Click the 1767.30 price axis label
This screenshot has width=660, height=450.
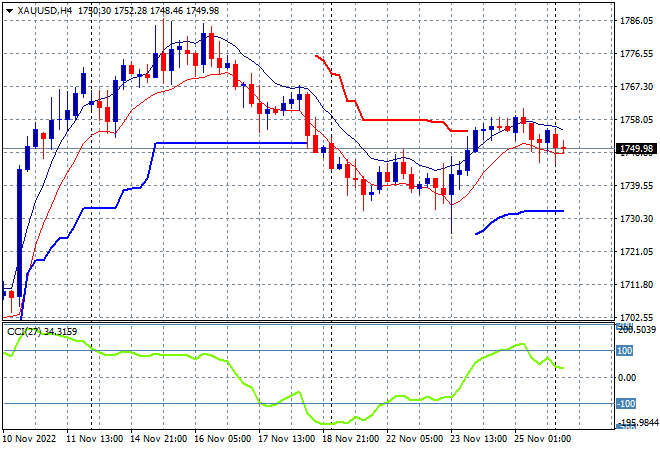(636, 86)
